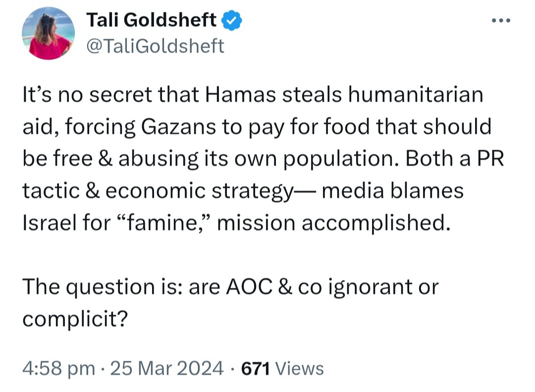Click the phrase economic strategy
The height and width of the screenshot is (392, 535).
click(x=199, y=191)
